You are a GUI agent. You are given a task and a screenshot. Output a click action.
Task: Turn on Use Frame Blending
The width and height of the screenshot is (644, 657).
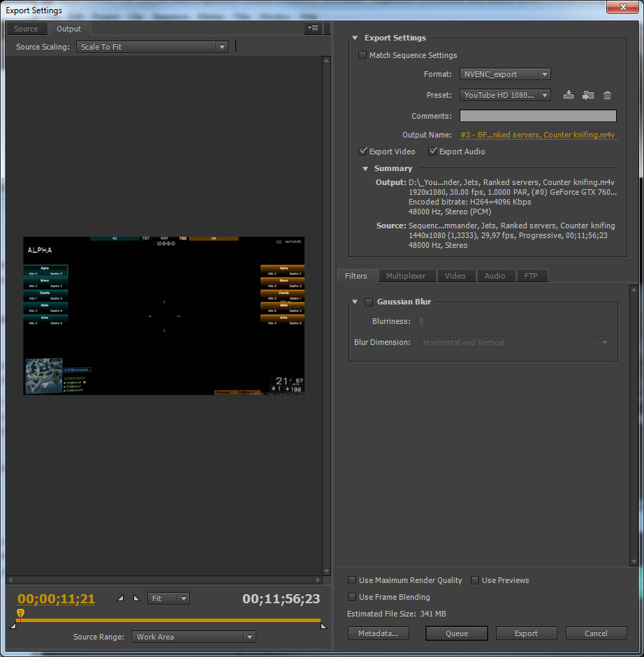[352, 597]
